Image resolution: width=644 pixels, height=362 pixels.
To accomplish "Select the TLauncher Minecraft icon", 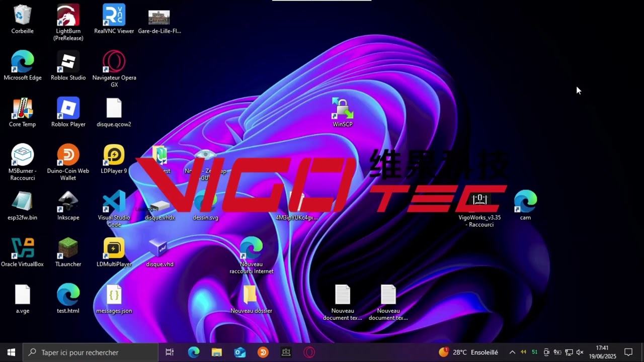I will [x=68, y=253].
